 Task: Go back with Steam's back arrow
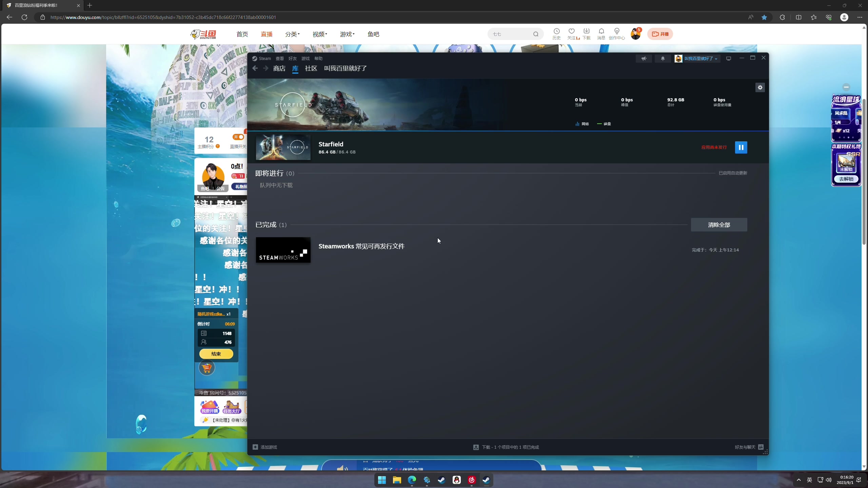click(x=255, y=68)
